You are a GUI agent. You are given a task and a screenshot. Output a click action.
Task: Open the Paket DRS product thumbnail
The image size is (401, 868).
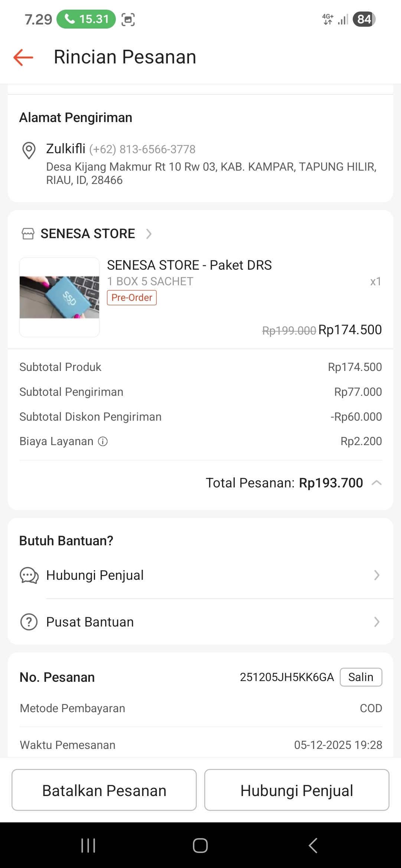[59, 297]
